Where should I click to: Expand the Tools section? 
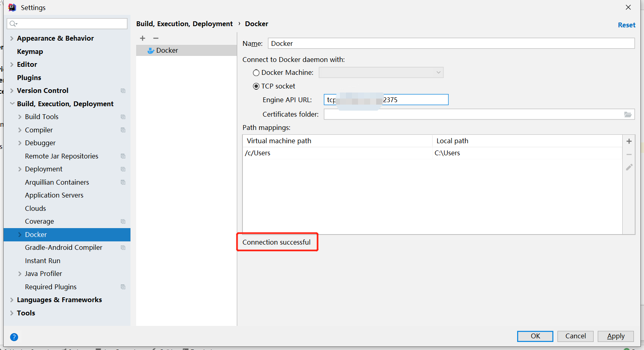click(x=12, y=313)
